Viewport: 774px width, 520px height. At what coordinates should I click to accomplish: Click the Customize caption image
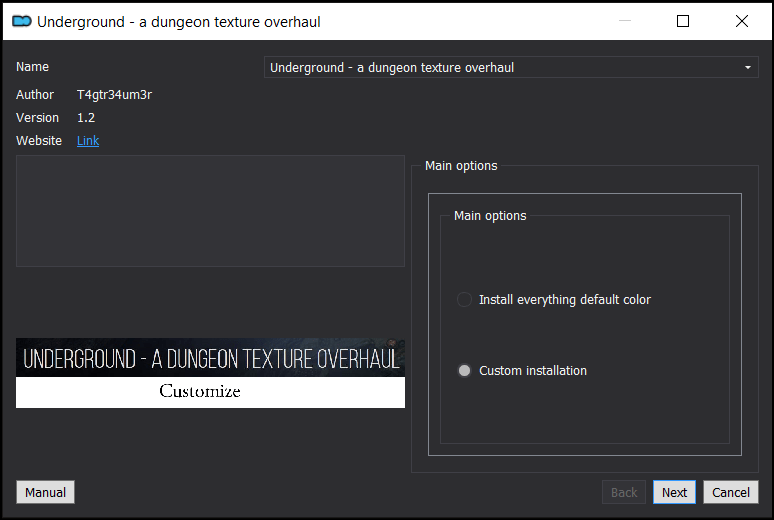pyautogui.click(x=210, y=392)
